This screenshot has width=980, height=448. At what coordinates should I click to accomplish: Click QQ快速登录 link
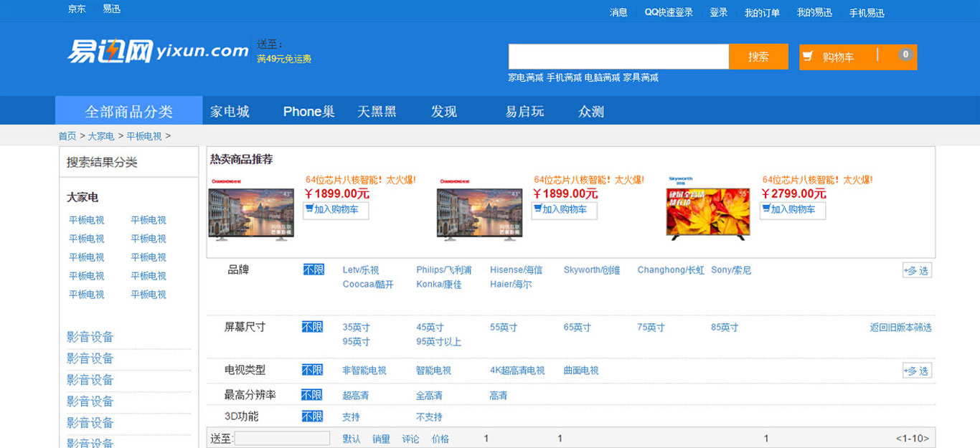tap(669, 12)
